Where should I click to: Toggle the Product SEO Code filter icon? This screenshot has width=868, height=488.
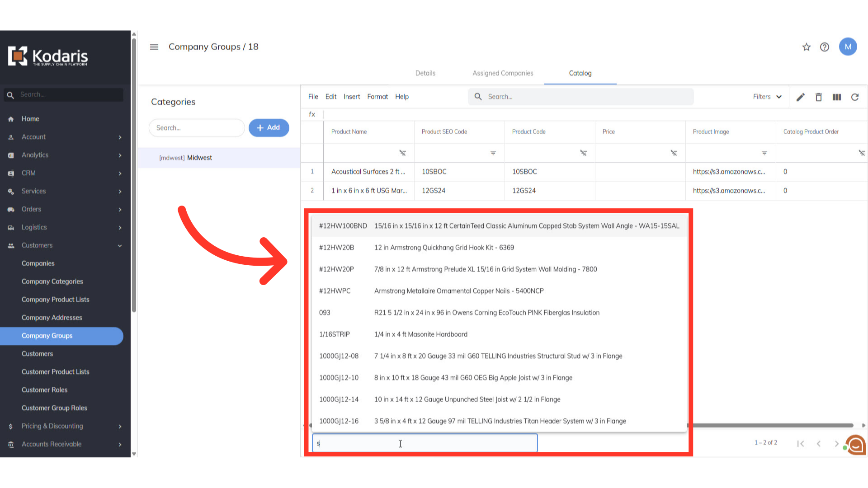click(x=493, y=153)
